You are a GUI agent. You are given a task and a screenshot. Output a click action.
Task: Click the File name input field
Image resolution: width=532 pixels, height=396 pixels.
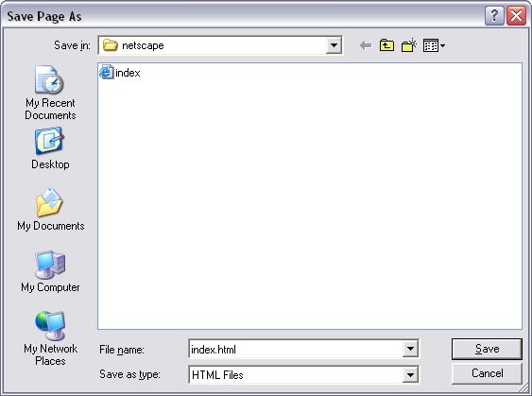click(x=296, y=349)
